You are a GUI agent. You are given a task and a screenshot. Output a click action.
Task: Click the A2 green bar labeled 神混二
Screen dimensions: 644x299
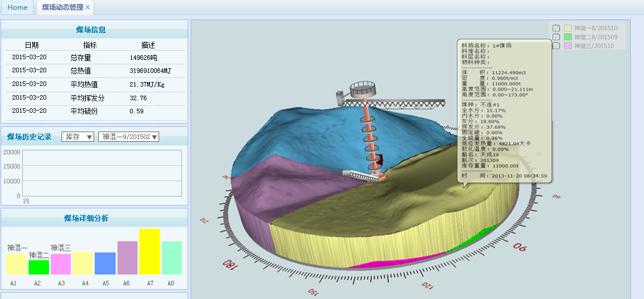pyautogui.click(x=39, y=267)
